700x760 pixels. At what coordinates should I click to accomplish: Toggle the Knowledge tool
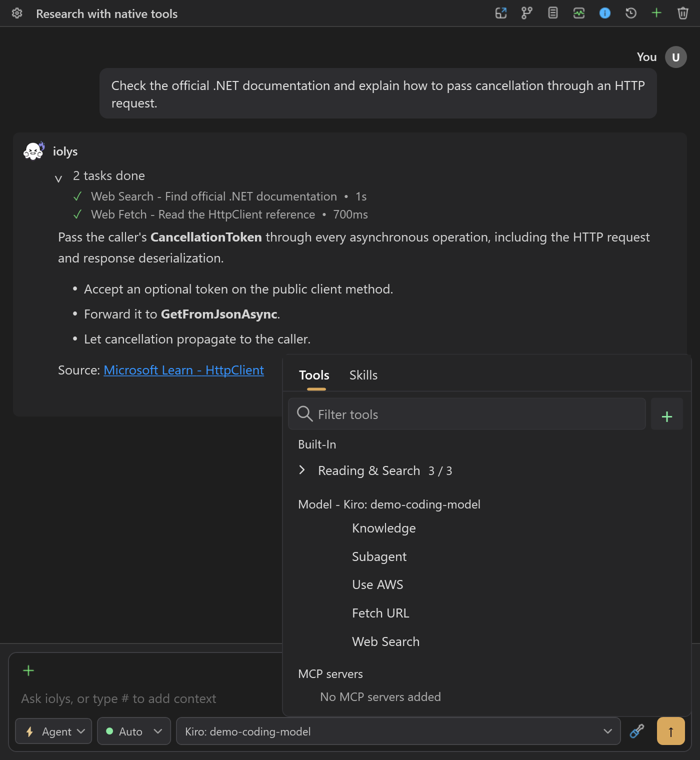(384, 528)
